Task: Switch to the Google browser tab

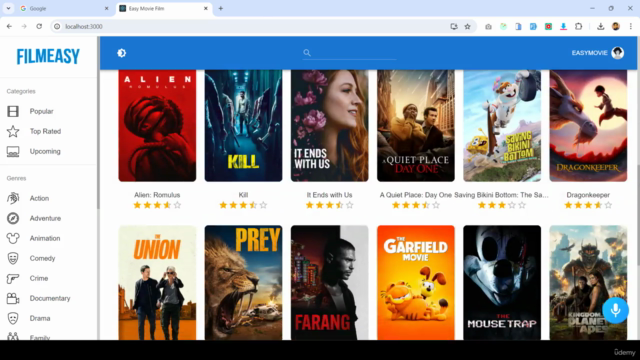Action: tap(64, 9)
